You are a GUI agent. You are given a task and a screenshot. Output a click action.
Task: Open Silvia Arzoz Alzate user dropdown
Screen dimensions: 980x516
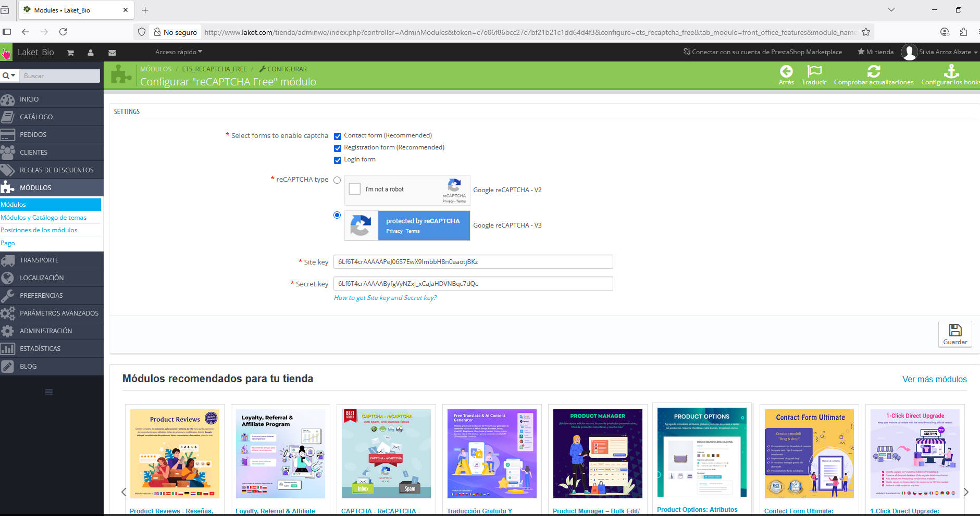coord(940,52)
